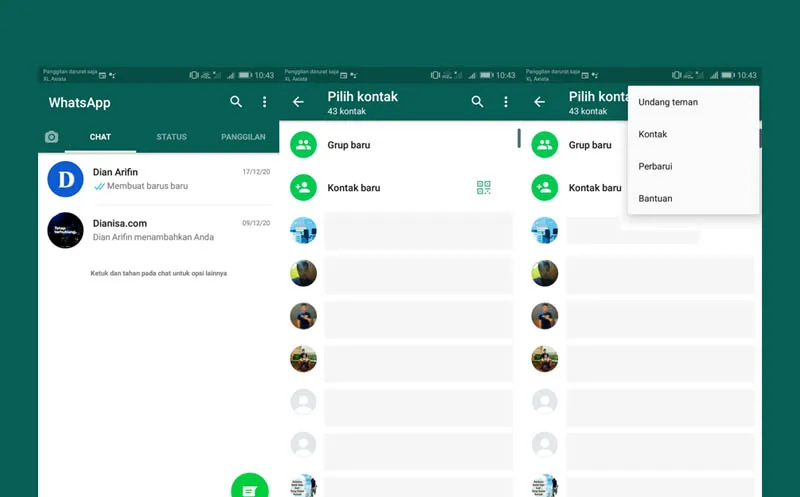Select Perbarui to refresh contacts
800x497 pixels.
[655, 166]
